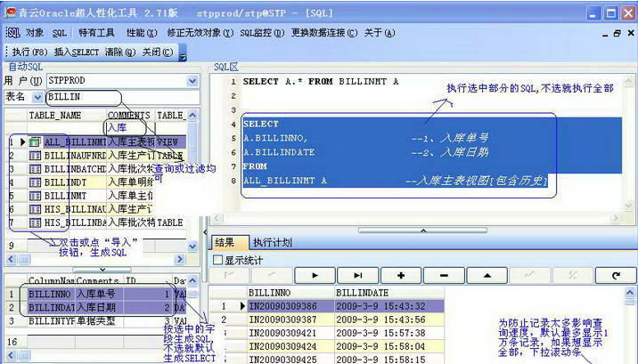Viewport: 638px width, 364px height.
Task: Open the 关于(A) menu
Action: 380,33
